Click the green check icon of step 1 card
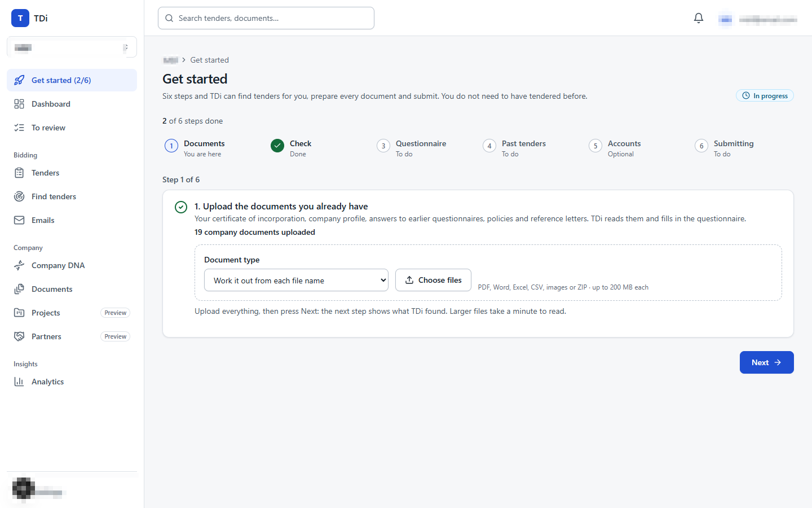This screenshot has width=812, height=508. click(181, 207)
